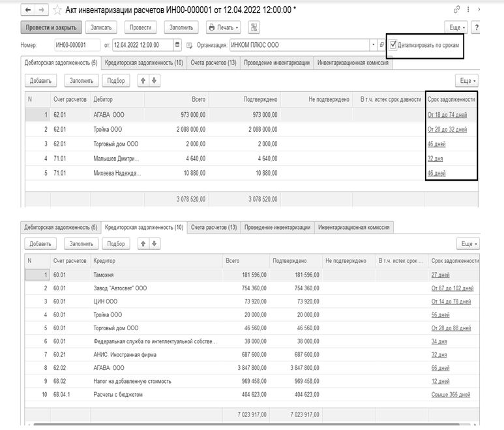Click the Номер input field
504x430 pixels.
pos(76,45)
